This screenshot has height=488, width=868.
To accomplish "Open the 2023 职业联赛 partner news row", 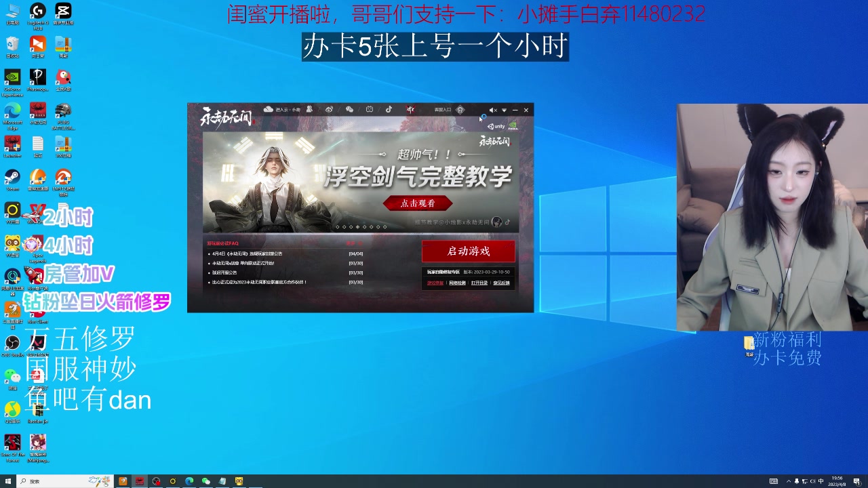I will [285, 282].
